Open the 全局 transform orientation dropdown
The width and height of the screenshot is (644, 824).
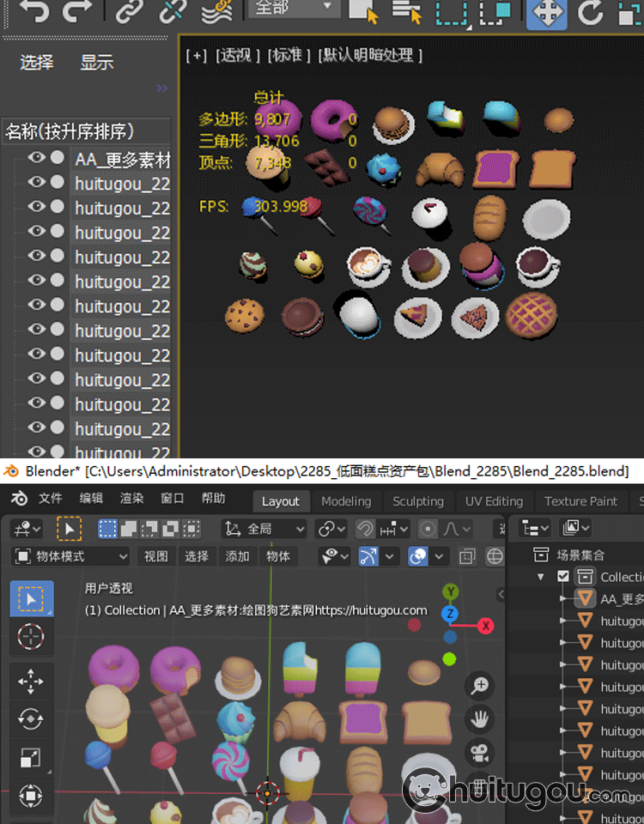point(264,529)
